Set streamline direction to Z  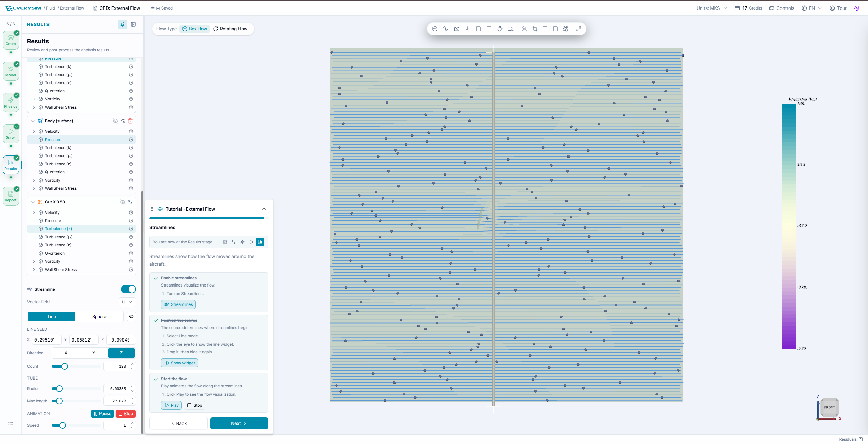[121, 353]
